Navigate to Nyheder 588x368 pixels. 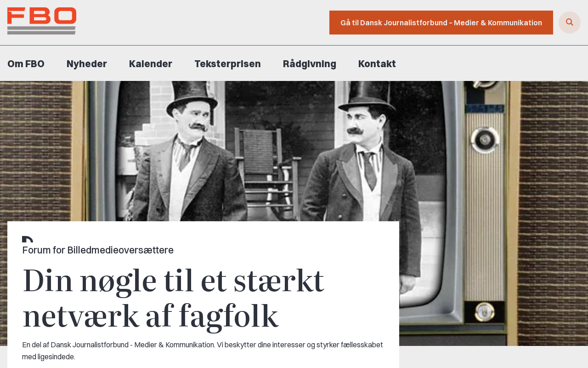(87, 64)
